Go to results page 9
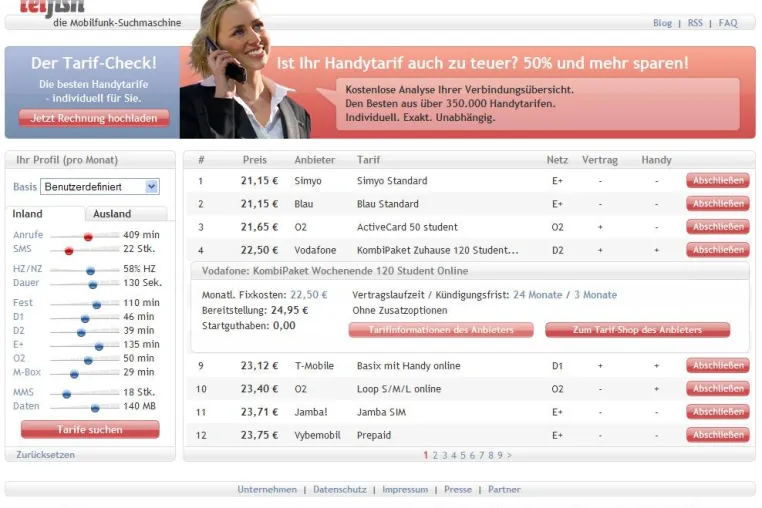The height and width of the screenshot is (508, 762). coord(500,455)
